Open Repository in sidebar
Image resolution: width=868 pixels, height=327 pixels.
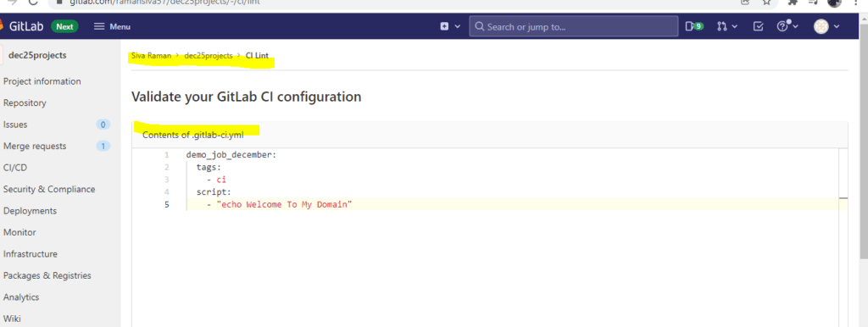(x=25, y=103)
